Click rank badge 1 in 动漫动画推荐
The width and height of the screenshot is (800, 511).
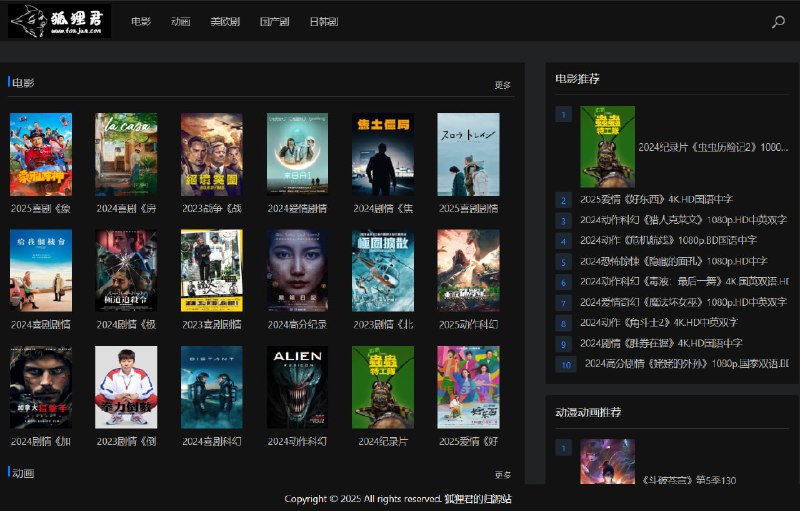click(x=563, y=448)
